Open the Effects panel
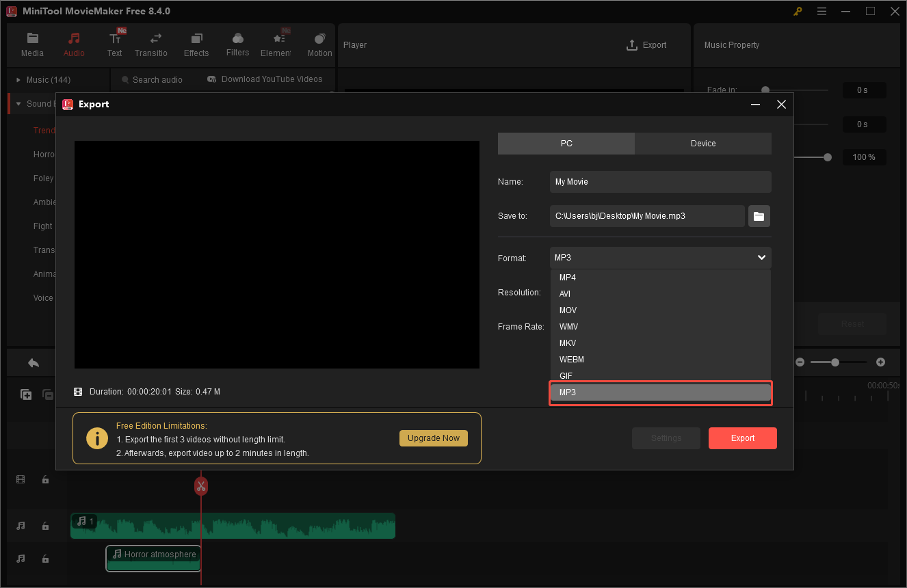The height and width of the screenshot is (588, 907). [196, 43]
